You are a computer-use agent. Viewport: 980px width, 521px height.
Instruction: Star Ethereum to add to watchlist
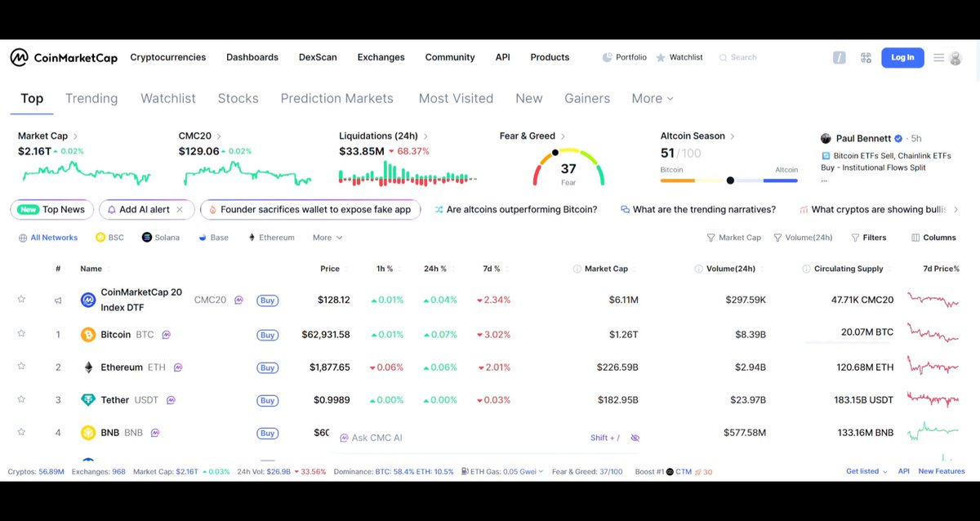click(x=21, y=367)
